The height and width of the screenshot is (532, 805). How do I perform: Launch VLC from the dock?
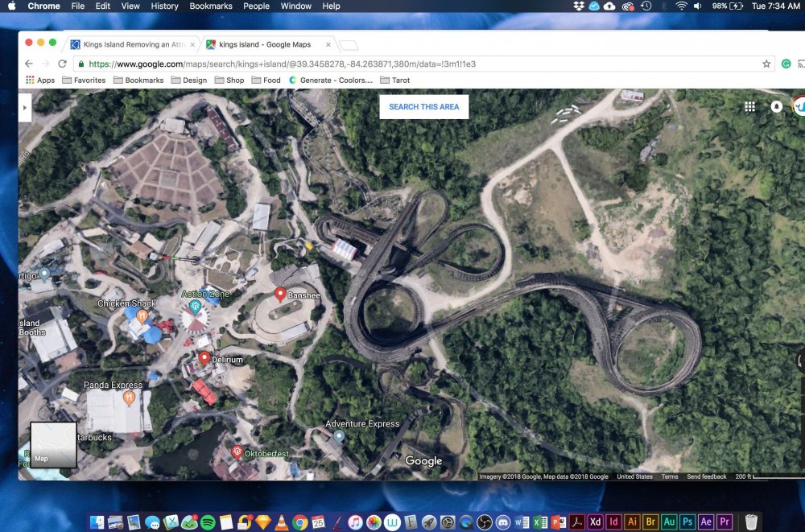[x=281, y=522]
